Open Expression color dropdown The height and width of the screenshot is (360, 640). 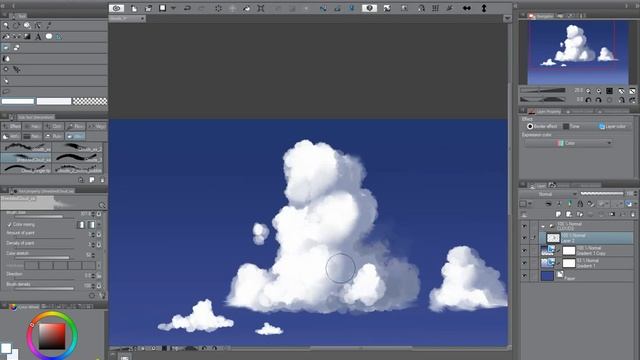tap(568, 143)
